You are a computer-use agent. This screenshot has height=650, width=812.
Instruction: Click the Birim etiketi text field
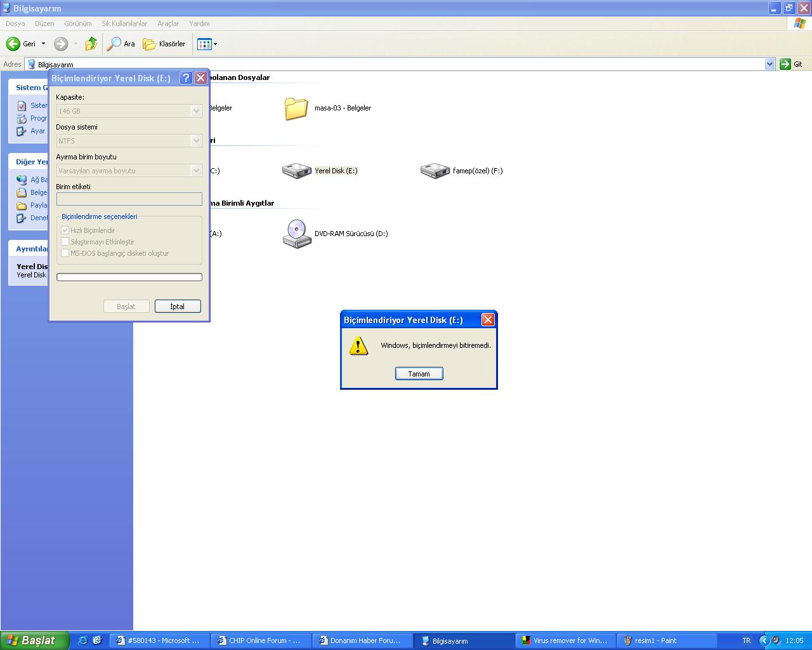pos(129,199)
